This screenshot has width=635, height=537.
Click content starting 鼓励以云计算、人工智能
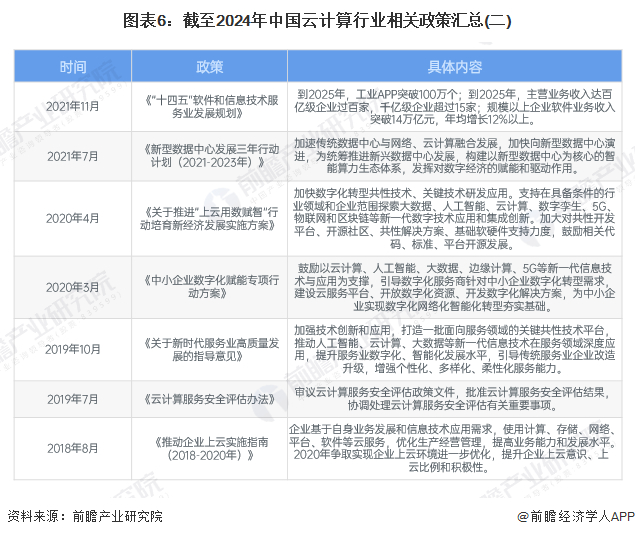[x=455, y=288]
